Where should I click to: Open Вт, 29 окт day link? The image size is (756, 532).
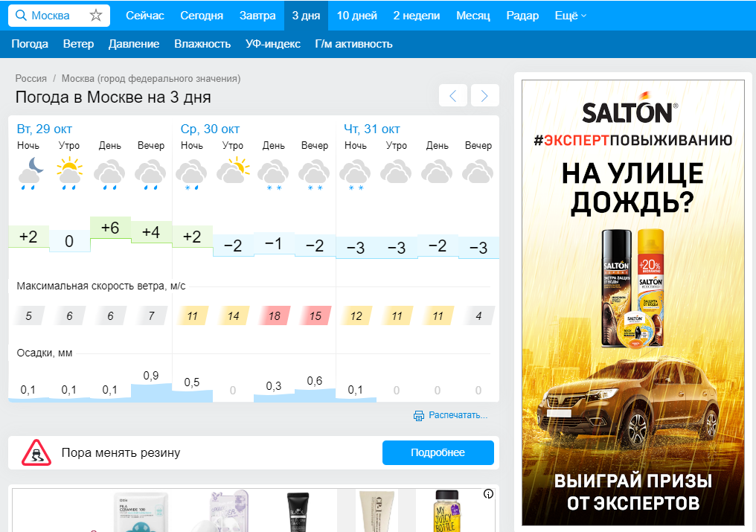(45, 129)
